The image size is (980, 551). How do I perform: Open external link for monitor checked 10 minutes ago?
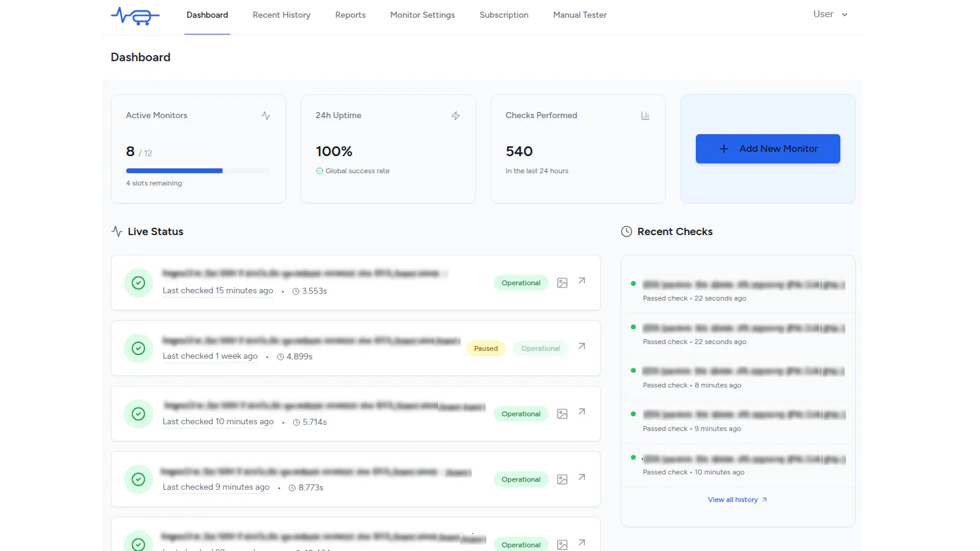coord(582,412)
